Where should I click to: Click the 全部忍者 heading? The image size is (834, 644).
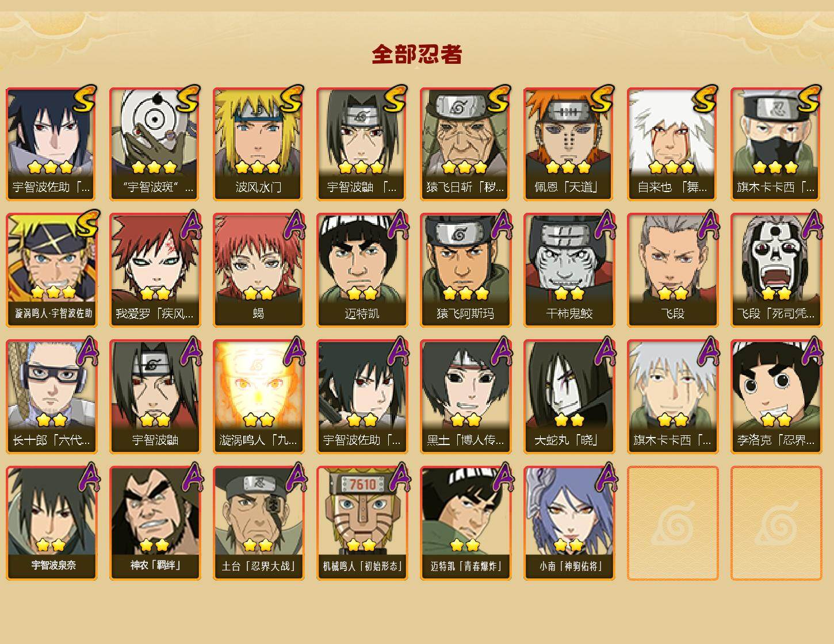point(416,55)
